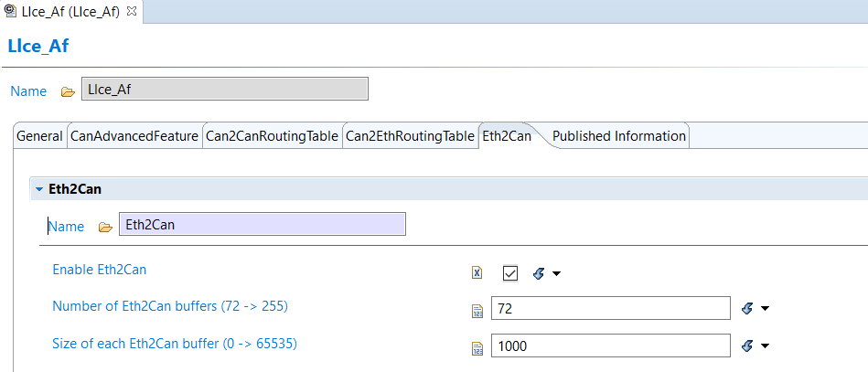Open the Published Information tab
The width and height of the screenshot is (868, 372).
618,136
